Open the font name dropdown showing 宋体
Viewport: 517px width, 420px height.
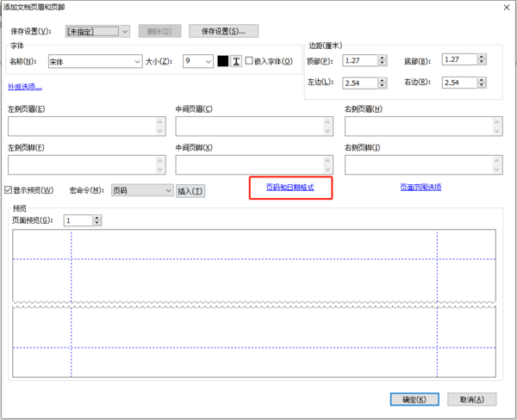137,62
